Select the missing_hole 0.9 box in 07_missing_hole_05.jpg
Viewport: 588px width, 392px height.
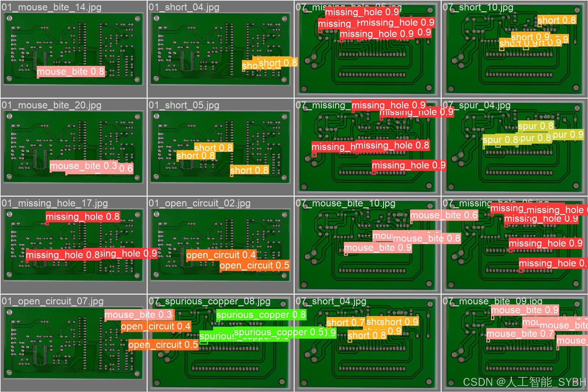tap(363, 12)
